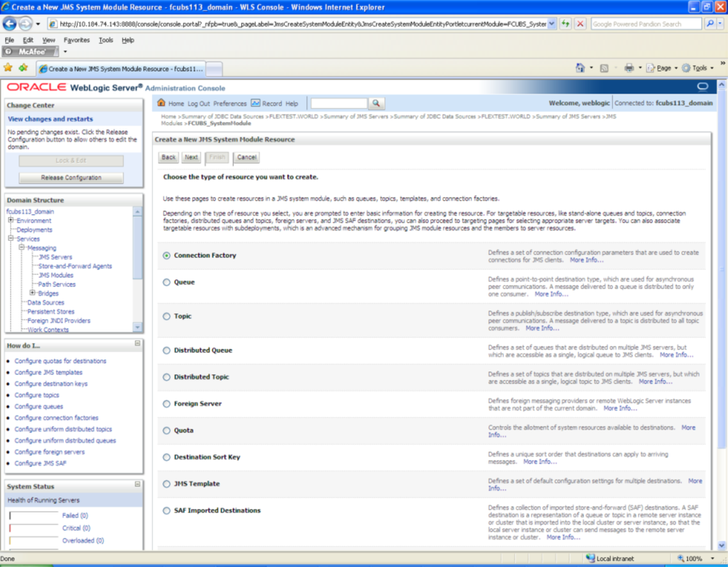Click the Release Configuration button
This screenshot has width=728, height=567.
pyautogui.click(x=71, y=178)
